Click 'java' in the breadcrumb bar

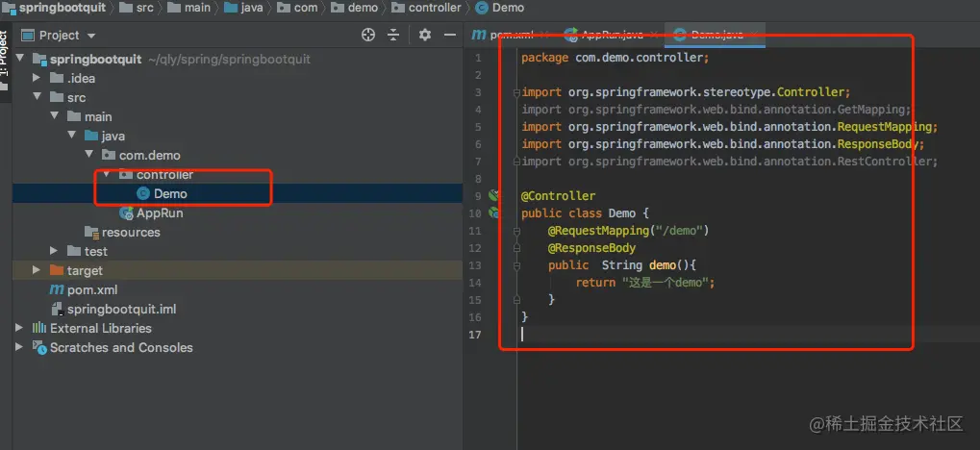[252, 8]
